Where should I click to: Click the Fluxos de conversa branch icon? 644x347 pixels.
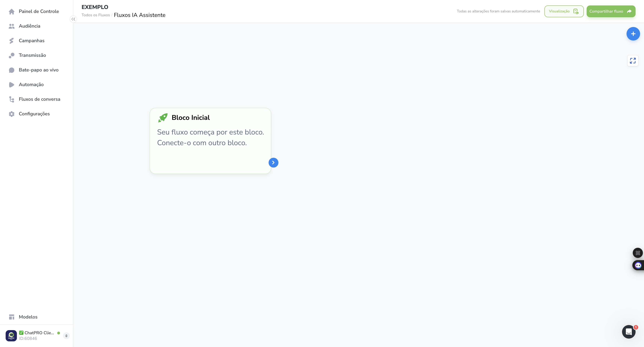click(11, 99)
